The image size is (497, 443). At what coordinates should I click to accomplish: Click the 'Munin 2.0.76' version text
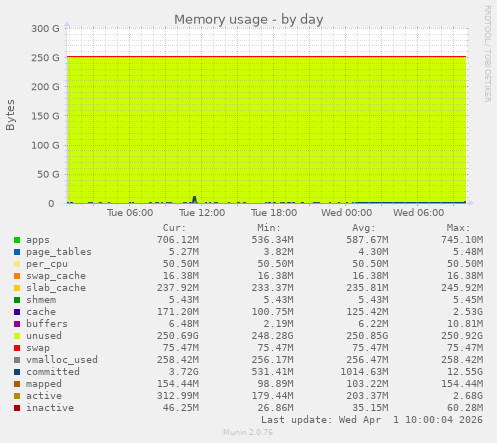point(248,432)
